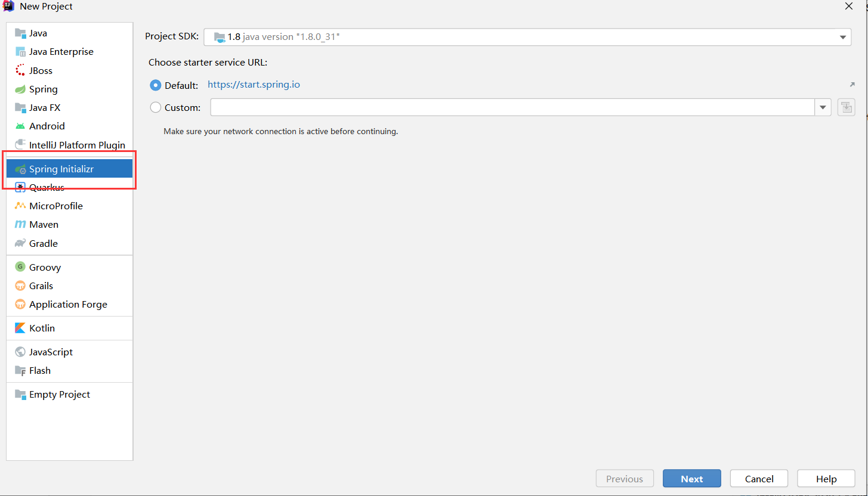This screenshot has width=868, height=496.
Task: Select 'Application Forge' in the list
Action: pos(70,304)
